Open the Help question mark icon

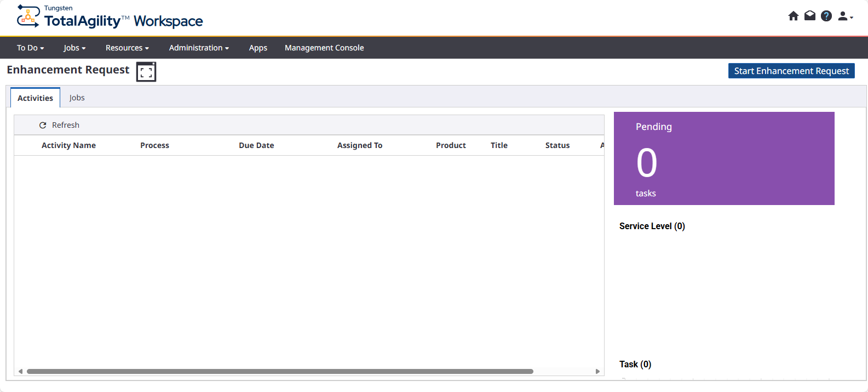pos(826,16)
